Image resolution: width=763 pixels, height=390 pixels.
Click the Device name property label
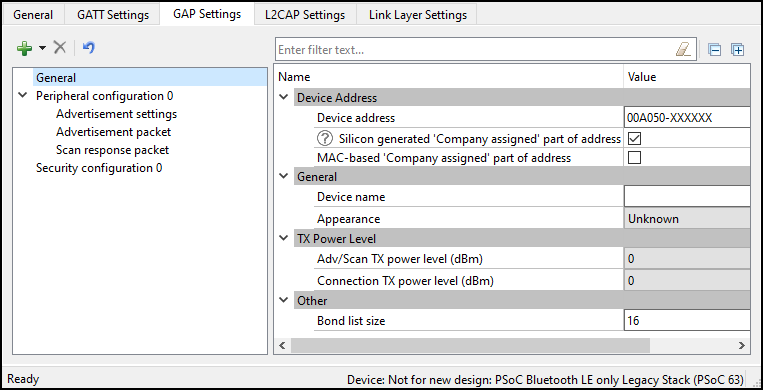click(x=351, y=197)
